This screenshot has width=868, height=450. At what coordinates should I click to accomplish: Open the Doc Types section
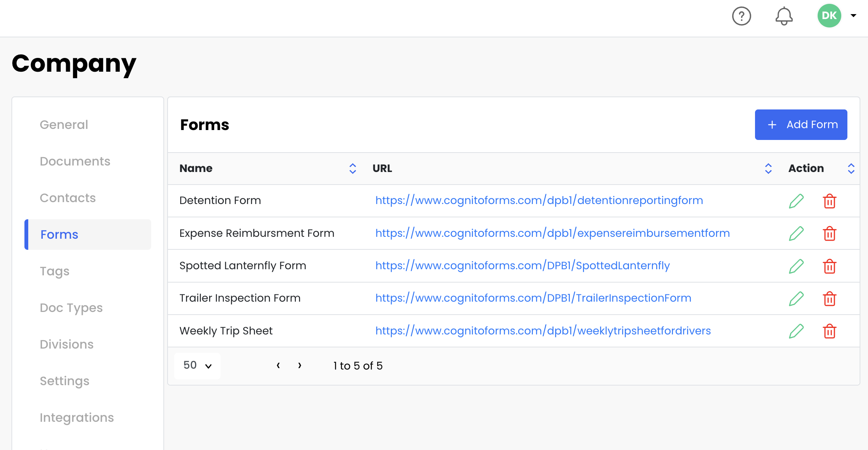point(71,308)
